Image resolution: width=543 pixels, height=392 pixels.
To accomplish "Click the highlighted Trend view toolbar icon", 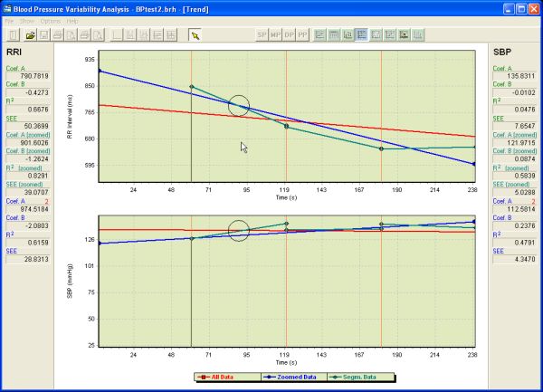I will [x=362, y=35].
